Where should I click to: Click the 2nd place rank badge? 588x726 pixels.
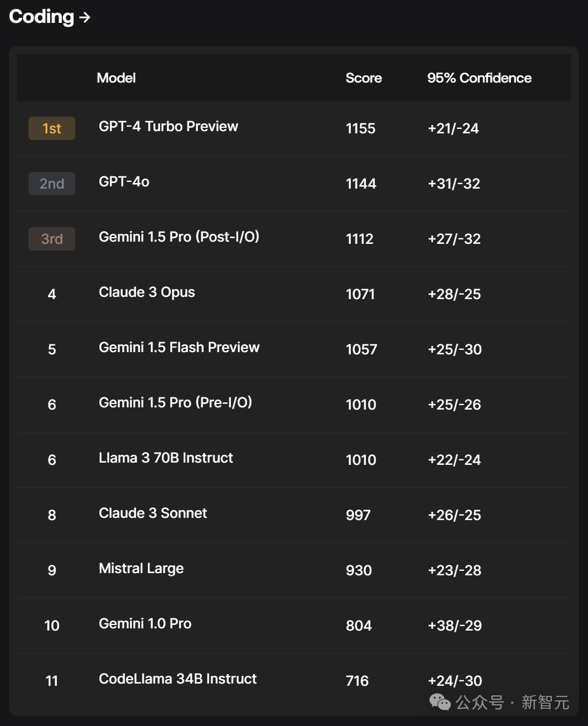(x=52, y=184)
